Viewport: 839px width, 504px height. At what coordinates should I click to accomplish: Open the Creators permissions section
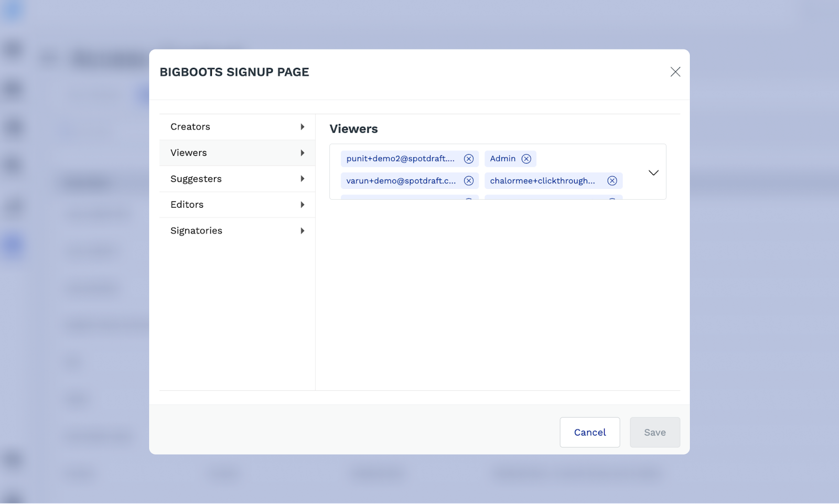click(x=190, y=127)
